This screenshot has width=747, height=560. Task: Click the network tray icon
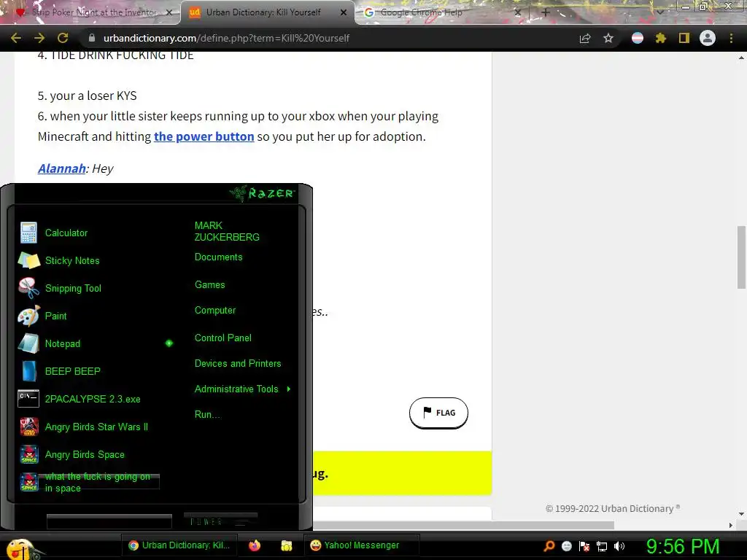click(x=602, y=546)
